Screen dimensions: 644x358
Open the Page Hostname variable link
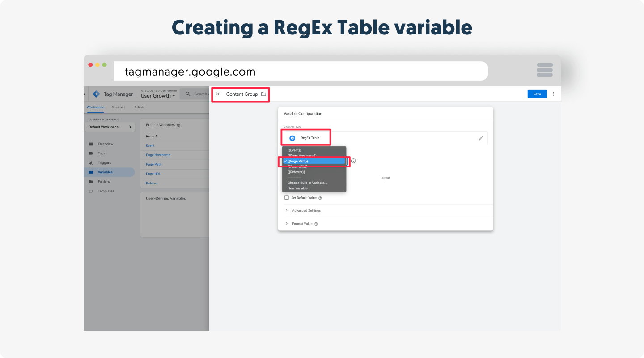[x=158, y=155]
